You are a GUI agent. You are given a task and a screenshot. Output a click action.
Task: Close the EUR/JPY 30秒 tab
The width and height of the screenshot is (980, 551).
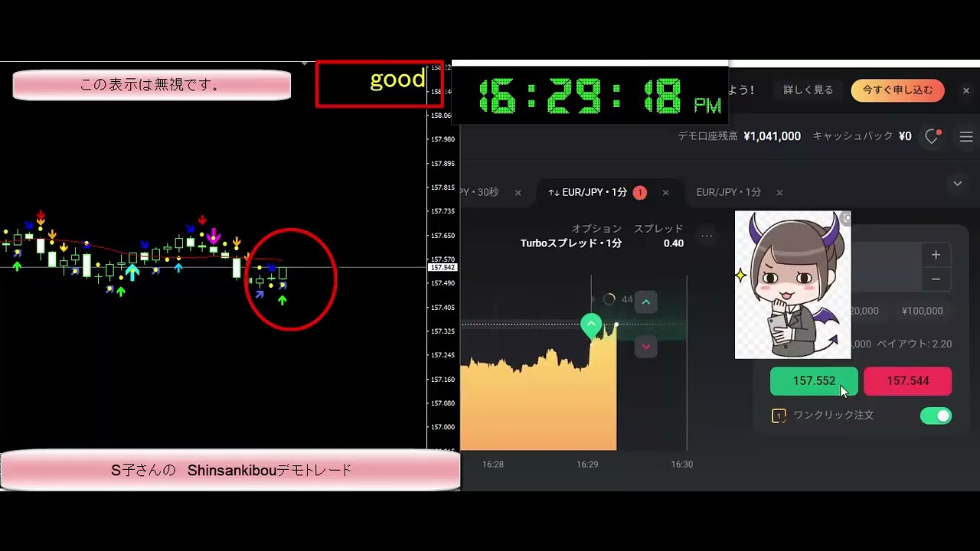pyautogui.click(x=518, y=193)
